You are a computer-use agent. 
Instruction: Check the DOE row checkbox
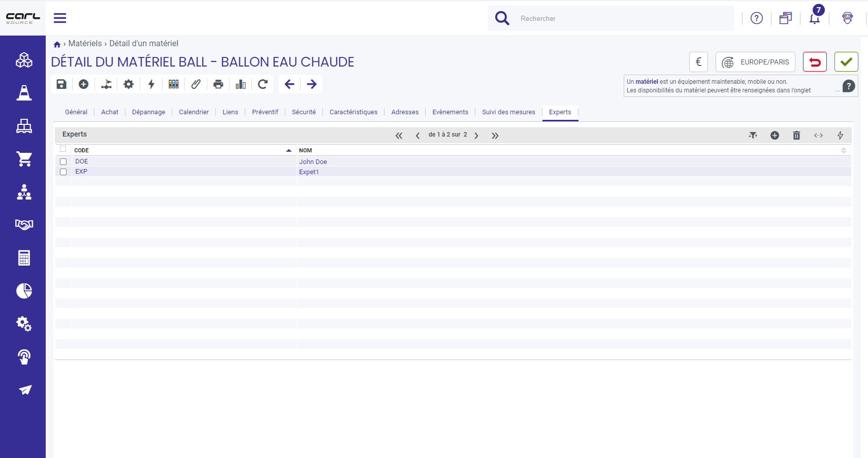pos(63,161)
